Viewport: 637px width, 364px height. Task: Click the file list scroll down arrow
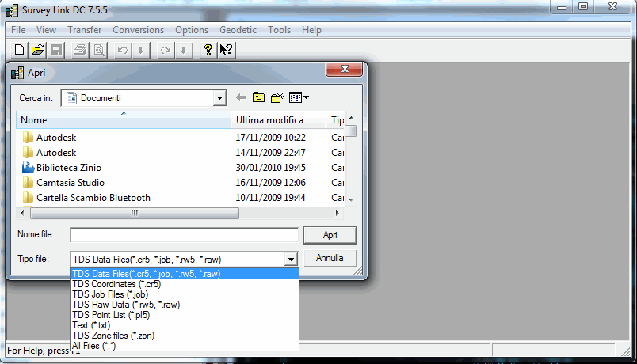[352, 199]
